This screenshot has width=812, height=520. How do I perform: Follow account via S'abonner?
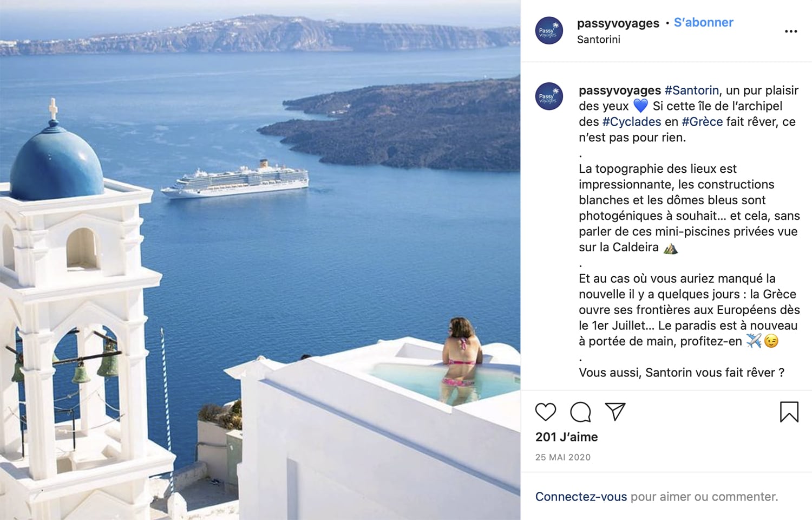click(703, 23)
